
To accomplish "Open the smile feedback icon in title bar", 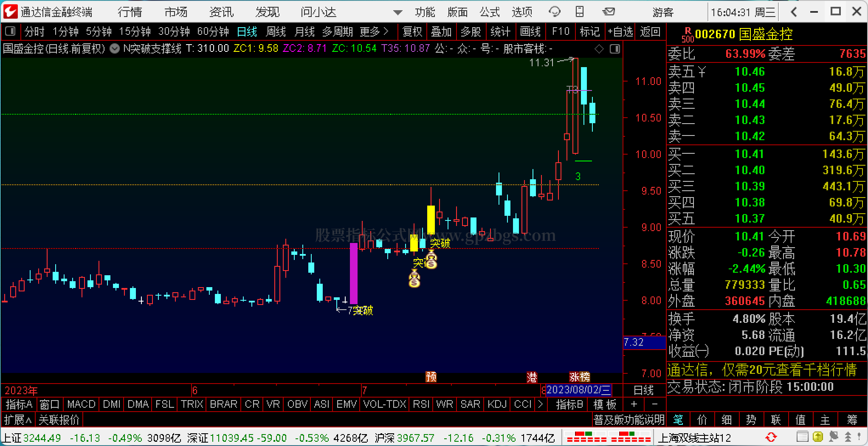I will coord(555,12).
